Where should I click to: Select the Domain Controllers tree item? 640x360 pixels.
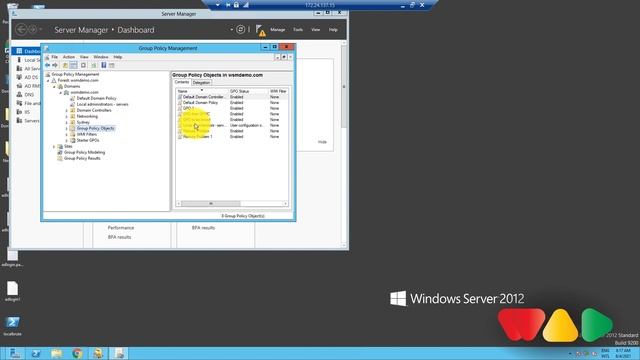pyautogui.click(x=94, y=110)
